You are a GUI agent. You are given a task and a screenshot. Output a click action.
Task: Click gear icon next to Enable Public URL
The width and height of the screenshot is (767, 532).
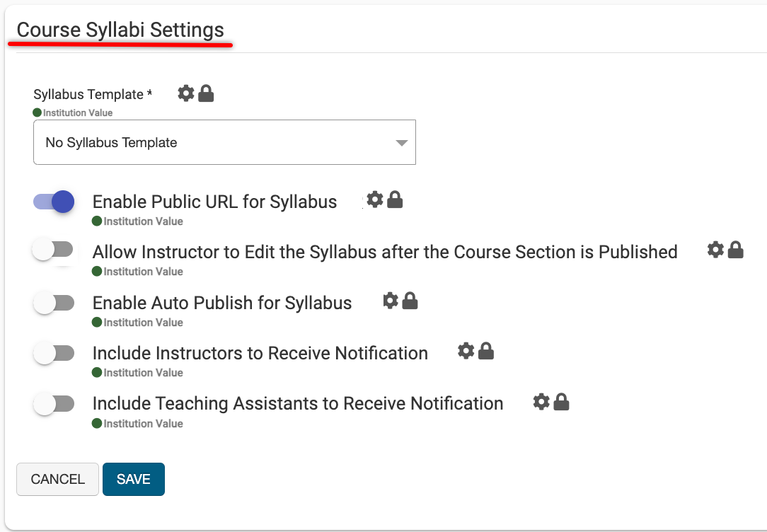coord(375,199)
